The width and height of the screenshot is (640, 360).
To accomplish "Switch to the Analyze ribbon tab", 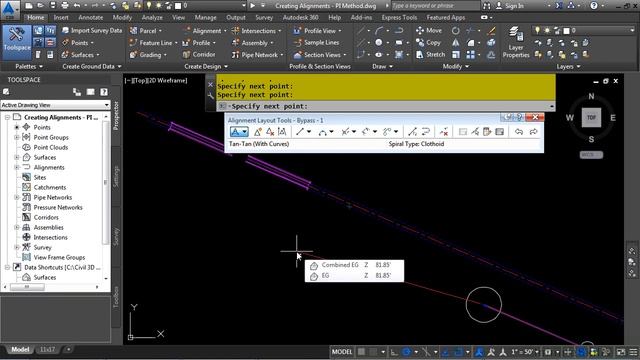I will point(152,18).
